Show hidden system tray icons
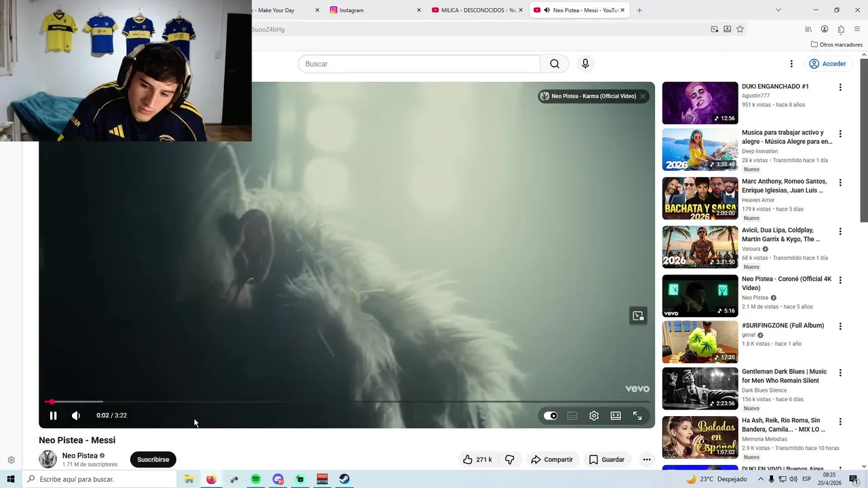Image resolution: width=868 pixels, height=488 pixels. click(x=760, y=479)
